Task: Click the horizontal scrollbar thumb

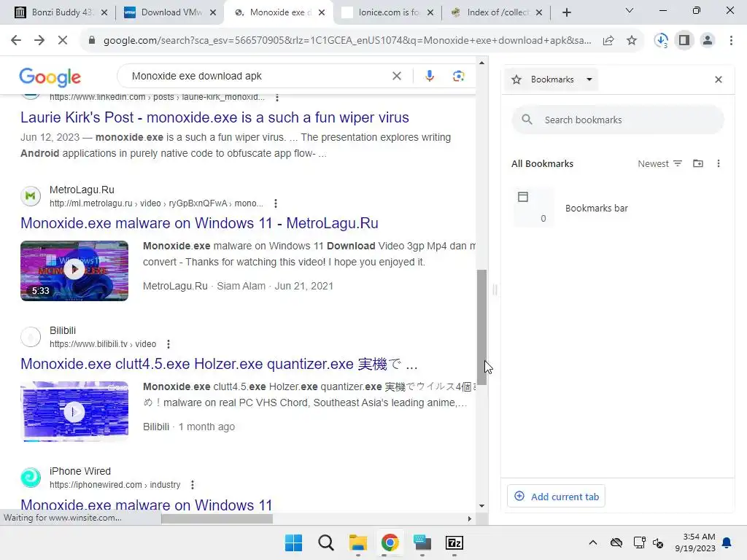Action: 217,518
